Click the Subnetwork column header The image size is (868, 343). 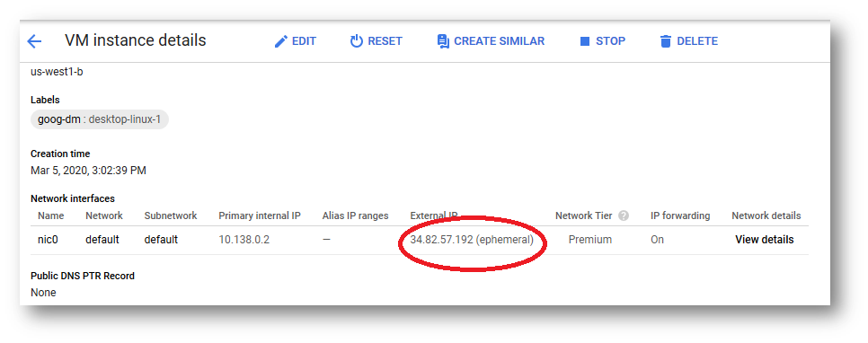171,215
